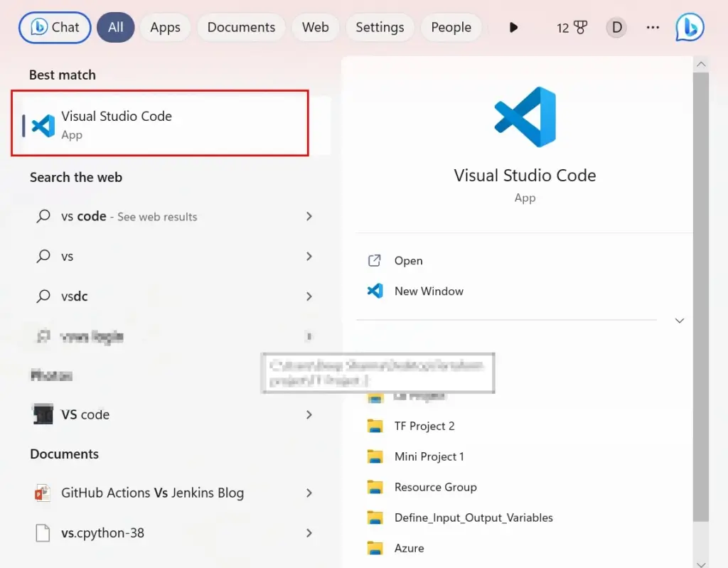Viewport: 728px width, 568px height.
Task: Expand the vsdc search suggestion chevron
Action: click(x=309, y=296)
